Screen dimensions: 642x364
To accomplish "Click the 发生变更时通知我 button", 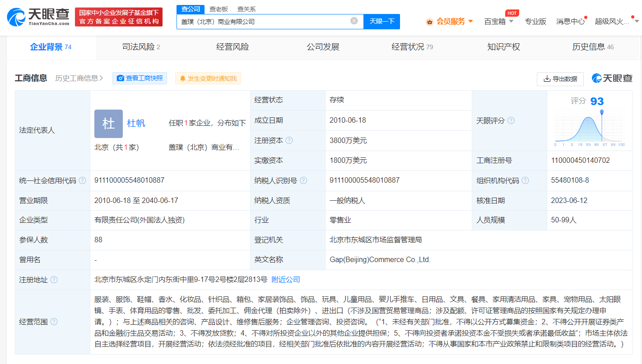I will (208, 78).
